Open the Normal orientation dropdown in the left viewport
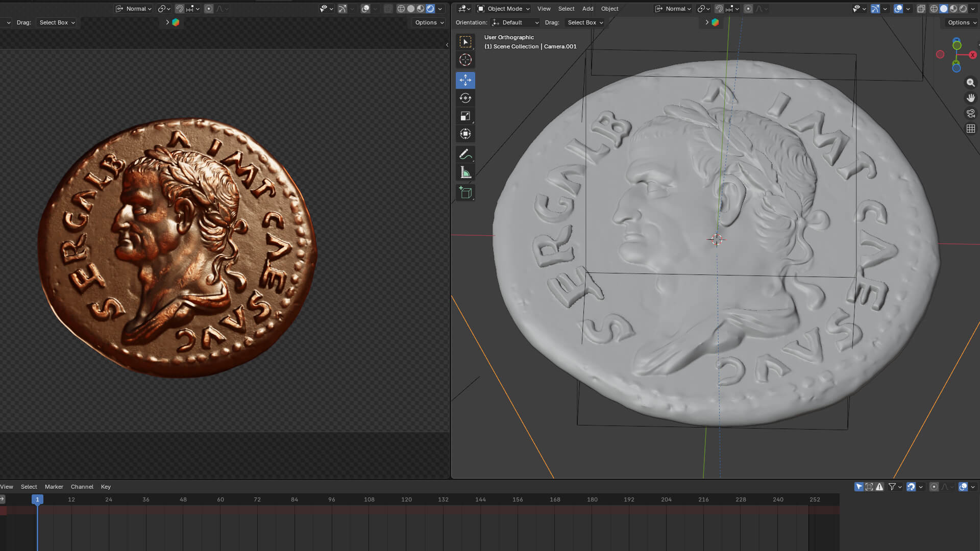 click(x=134, y=9)
